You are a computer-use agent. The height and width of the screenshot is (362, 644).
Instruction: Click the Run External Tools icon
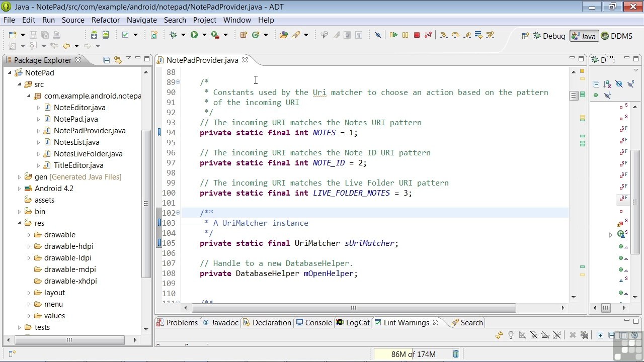(215, 35)
